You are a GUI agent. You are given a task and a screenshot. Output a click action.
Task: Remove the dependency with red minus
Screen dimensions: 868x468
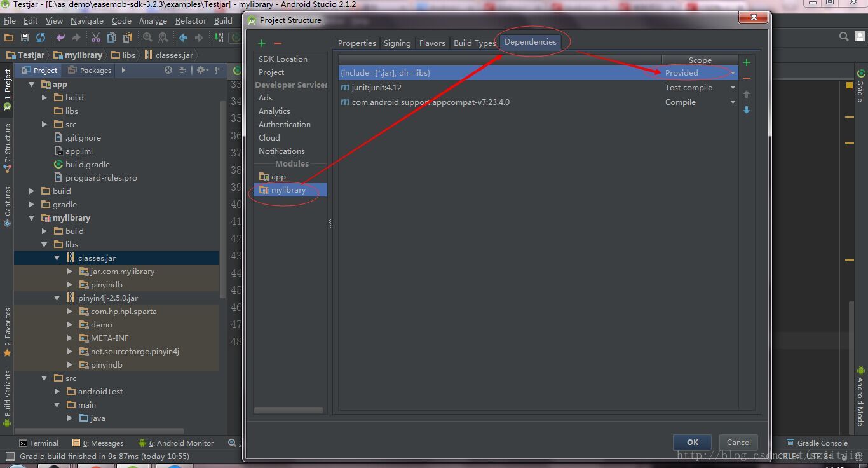pyautogui.click(x=747, y=78)
